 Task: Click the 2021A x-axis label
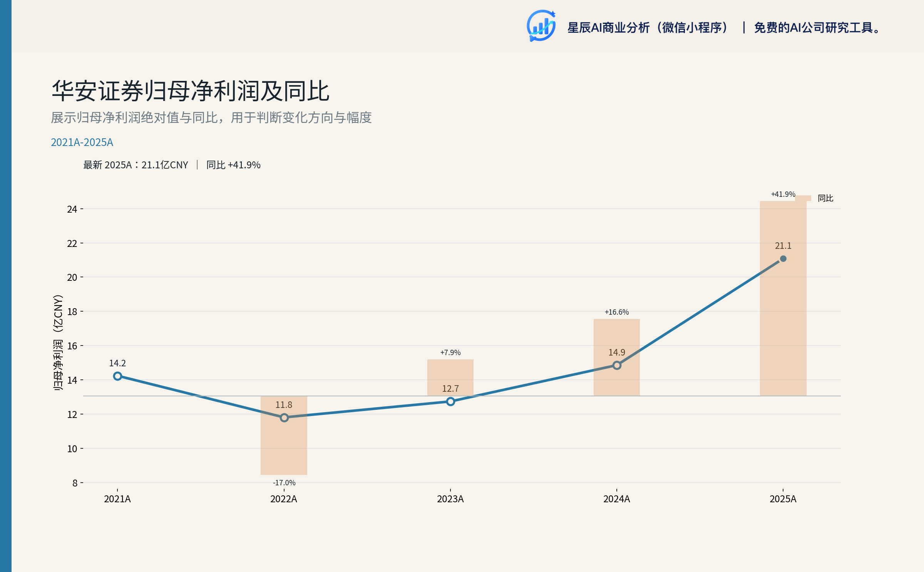pos(117,499)
